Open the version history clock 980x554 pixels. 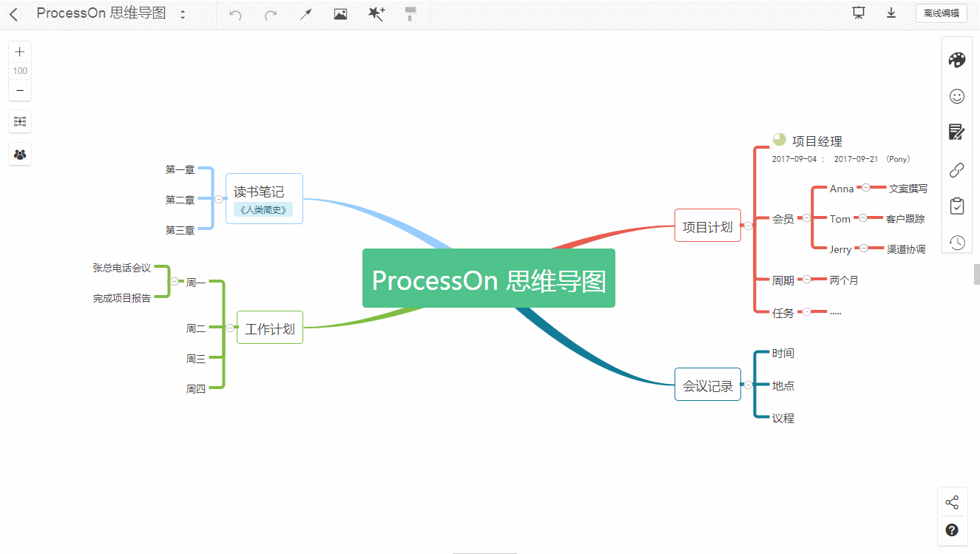tap(957, 243)
